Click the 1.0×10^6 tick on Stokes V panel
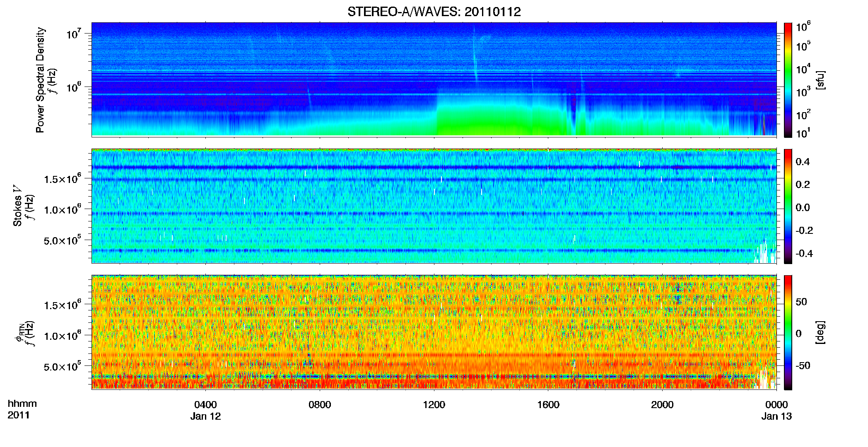 coord(63,209)
